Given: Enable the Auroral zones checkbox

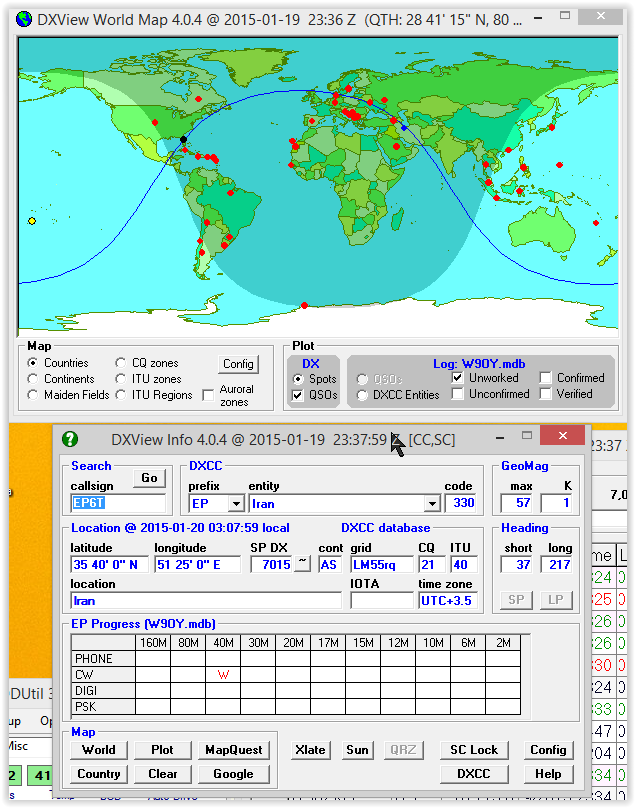Looking at the screenshot, I should (x=208, y=395).
